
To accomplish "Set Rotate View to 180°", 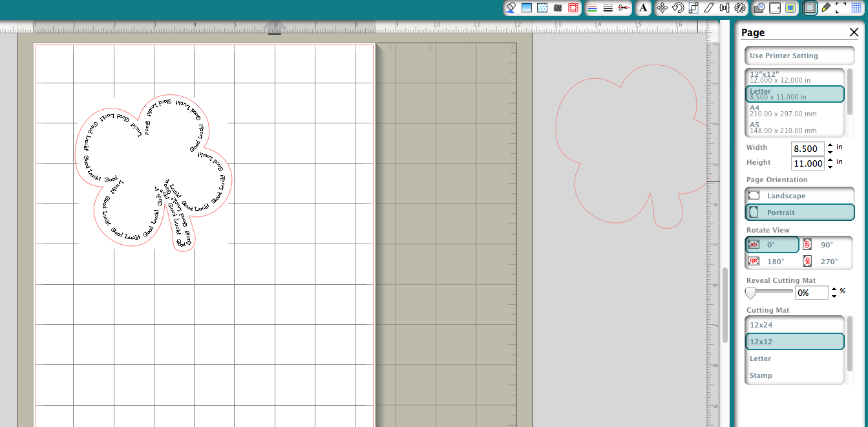I will pyautogui.click(x=772, y=262).
